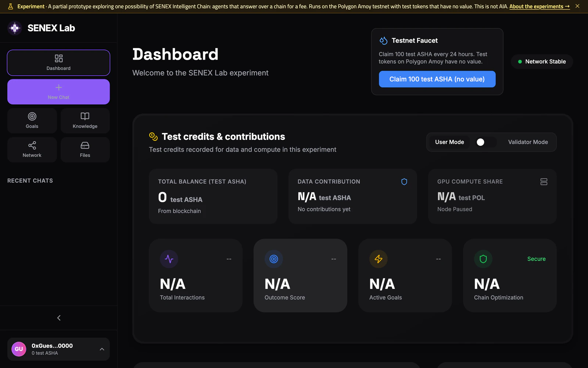Click the coins icon beside Test credits
Screen dimensions: 588x368
[153, 137]
